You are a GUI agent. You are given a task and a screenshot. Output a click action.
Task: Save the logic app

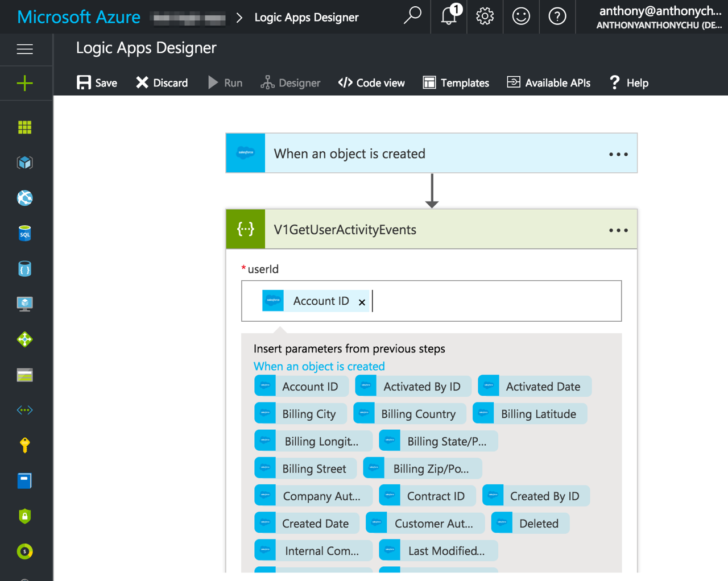point(97,82)
